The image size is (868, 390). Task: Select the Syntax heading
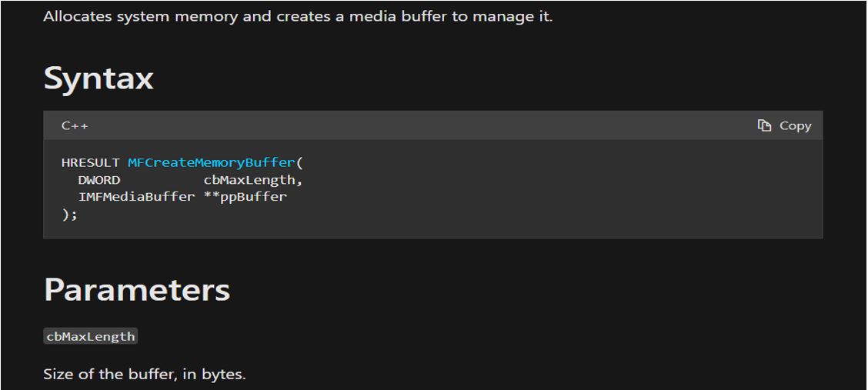click(98, 78)
